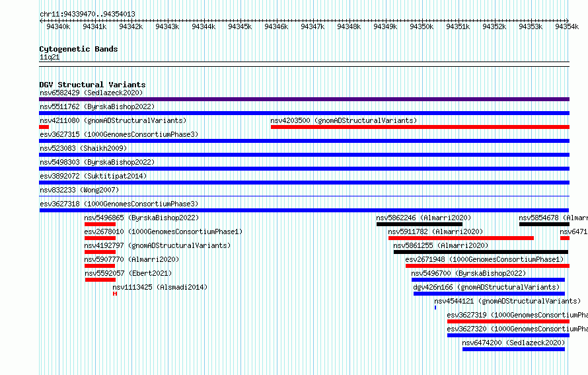Open nsv4544121 (gnomADStructuralVariants) label
Viewport: 588px width, 375px height.
pyautogui.click(x=507, y=301)
